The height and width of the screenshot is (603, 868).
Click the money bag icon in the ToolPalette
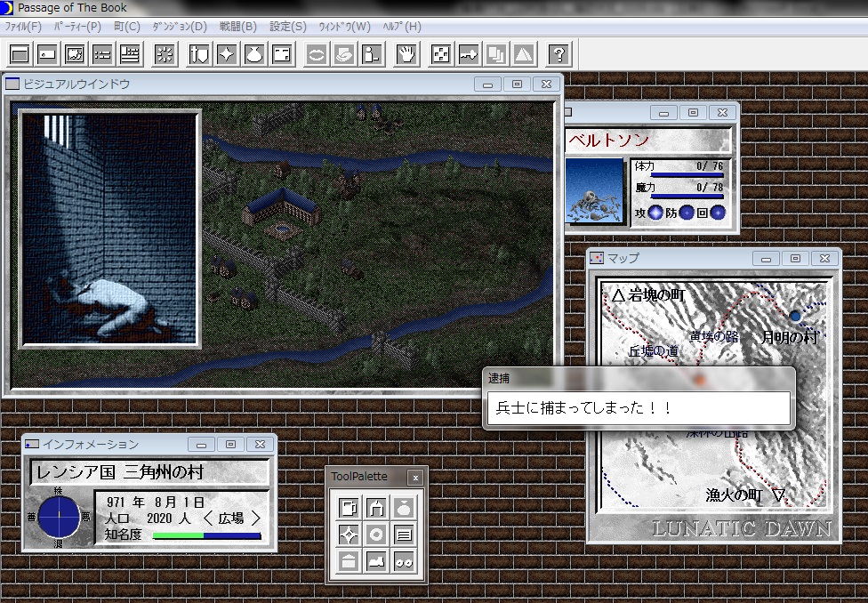tap(406, 508)
